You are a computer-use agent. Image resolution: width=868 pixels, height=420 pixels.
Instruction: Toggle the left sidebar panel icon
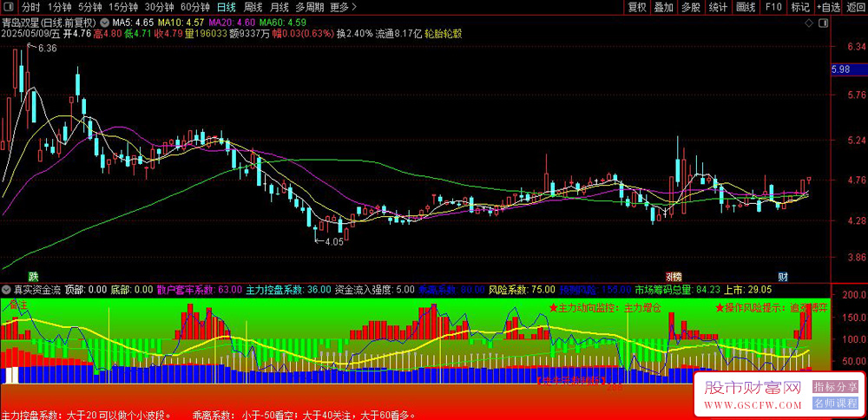pyautogui.click(x=9, y=7)
